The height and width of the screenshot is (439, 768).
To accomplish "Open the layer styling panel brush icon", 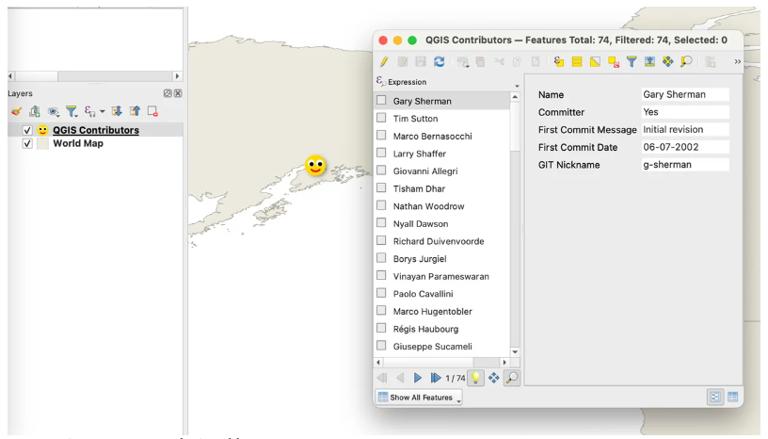I will 17,112.
